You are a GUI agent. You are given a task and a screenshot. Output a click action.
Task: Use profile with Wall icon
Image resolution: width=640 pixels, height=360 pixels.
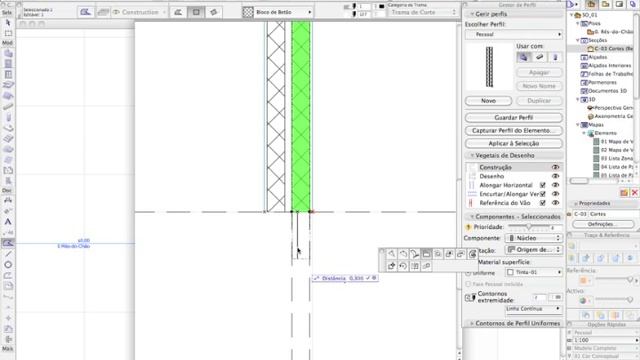pyautogui.click(x=523, y=58)
